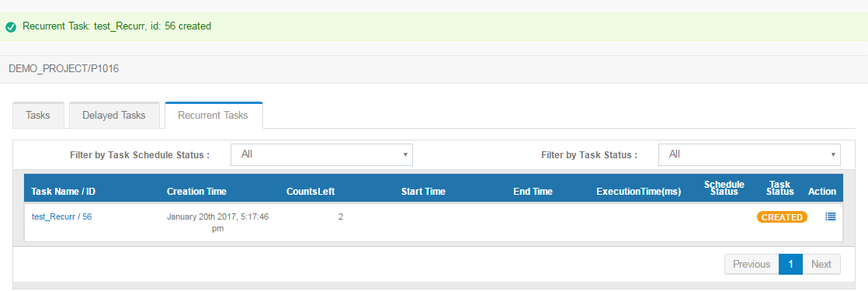868x291 pixels.
Task: Go to the Previous page
Action: [x=752, y=264]
